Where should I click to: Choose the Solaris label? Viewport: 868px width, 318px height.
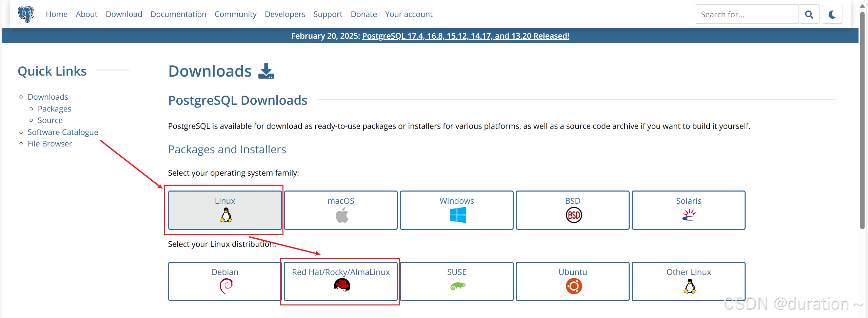point(689,201)
